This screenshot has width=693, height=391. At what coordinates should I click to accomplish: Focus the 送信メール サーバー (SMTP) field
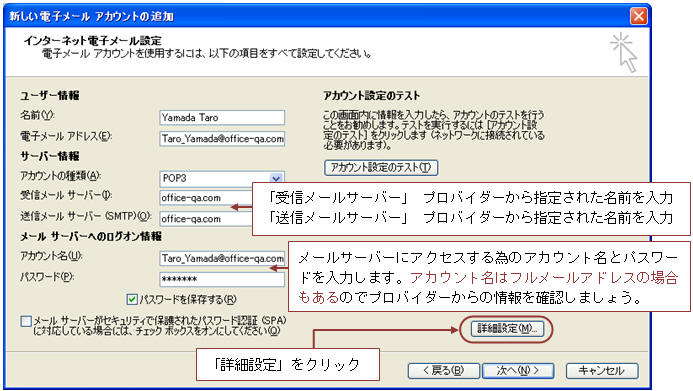(x=206, y=219)
